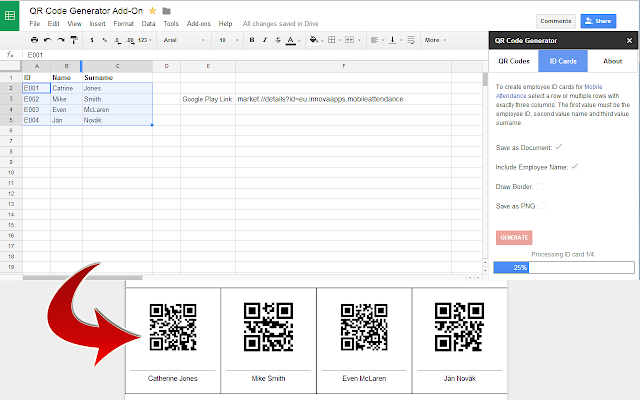Open the File menu

(x=35, y=24)
